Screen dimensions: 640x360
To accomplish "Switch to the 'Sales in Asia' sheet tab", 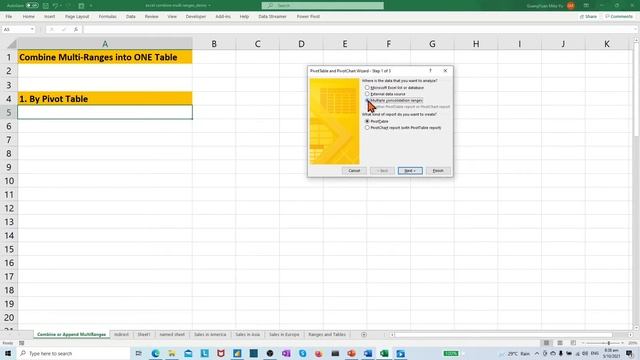I will pos(247,334).
